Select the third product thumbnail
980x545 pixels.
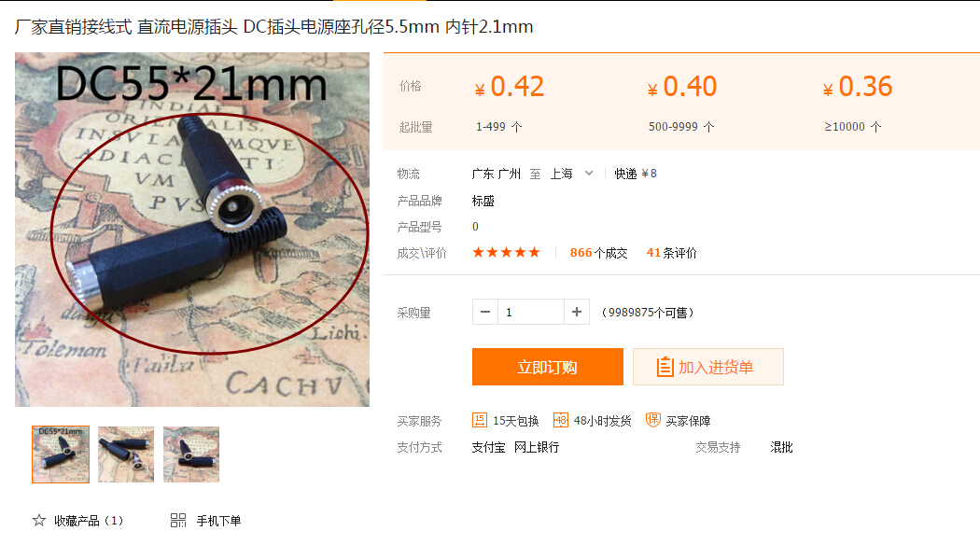(191, 454)
